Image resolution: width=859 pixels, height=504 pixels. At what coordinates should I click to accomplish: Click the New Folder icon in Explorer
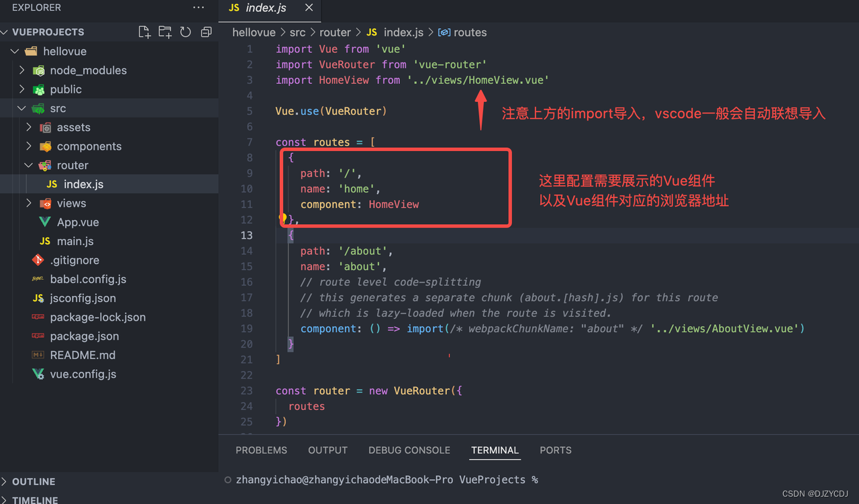[x=164, y=32]
